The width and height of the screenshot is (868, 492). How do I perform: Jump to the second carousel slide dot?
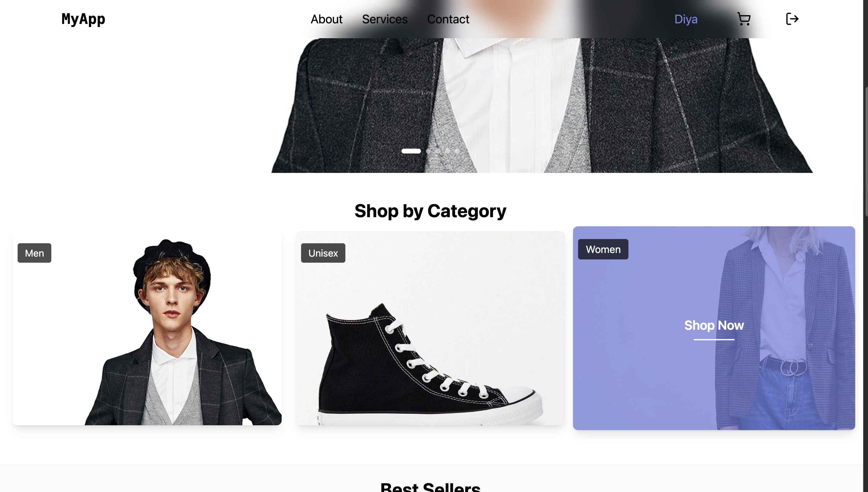428,151
